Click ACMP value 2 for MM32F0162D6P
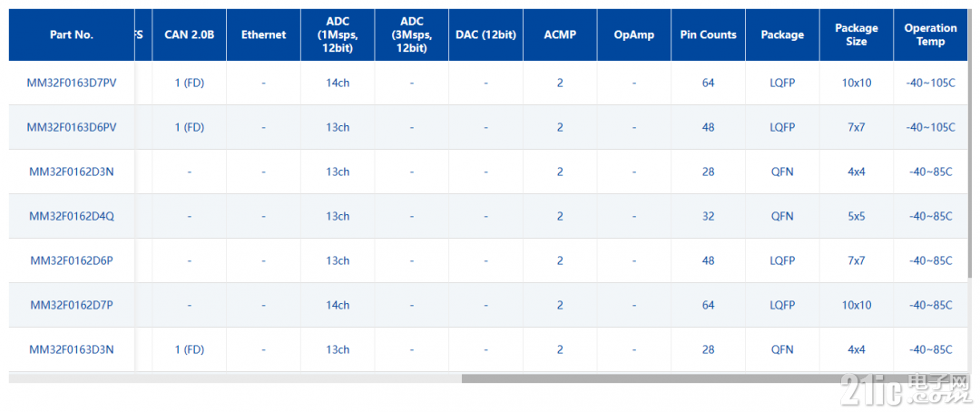Image resolution: width=980 pixels, height=412 pixels. [x=560, y=260]
